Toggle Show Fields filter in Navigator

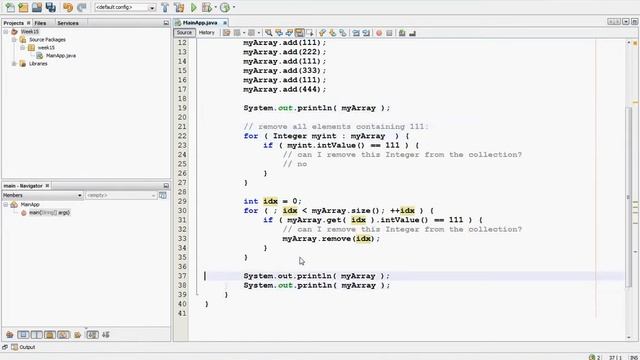23,335
